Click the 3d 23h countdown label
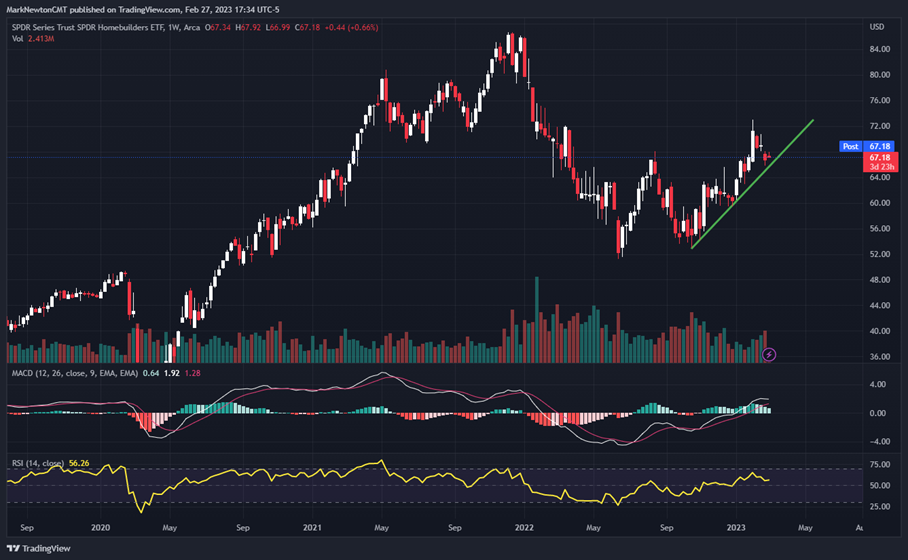Screen dimensions: 908x560 click(x=880, y=167)
